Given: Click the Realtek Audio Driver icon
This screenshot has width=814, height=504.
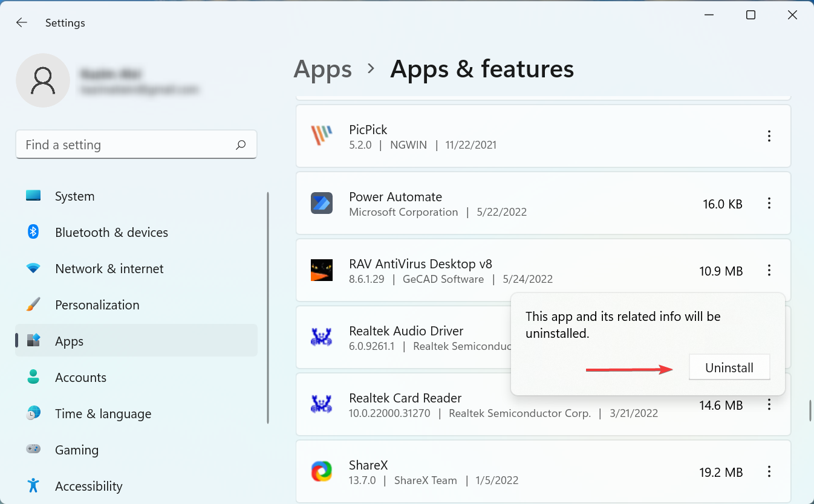Looking at the screenshot, I should point(321,338).
